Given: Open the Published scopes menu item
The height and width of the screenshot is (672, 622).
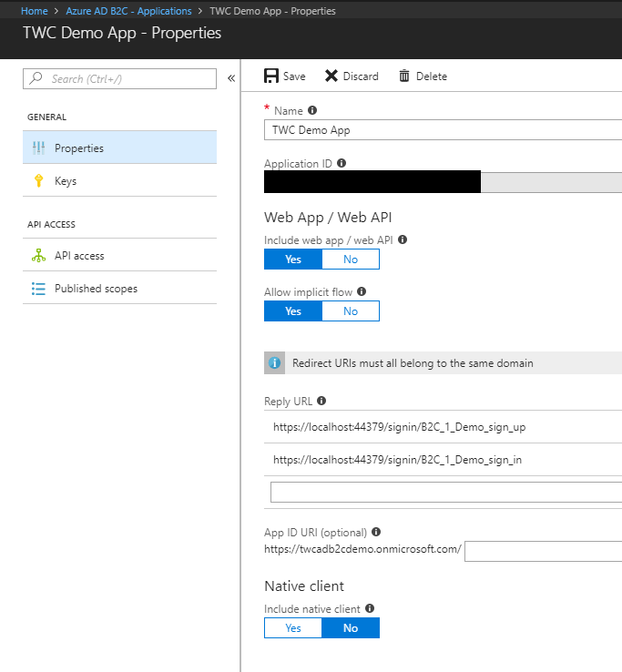Looking at the screenshot, I should click(x=119, y=288).
